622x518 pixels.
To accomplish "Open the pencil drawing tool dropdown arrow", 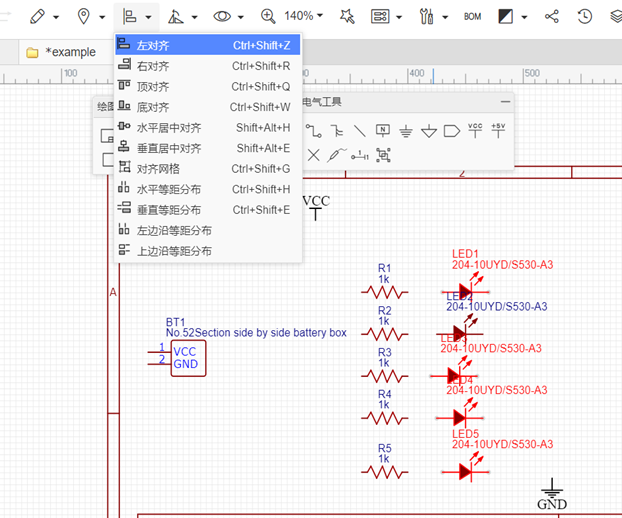I will point(56,17).
